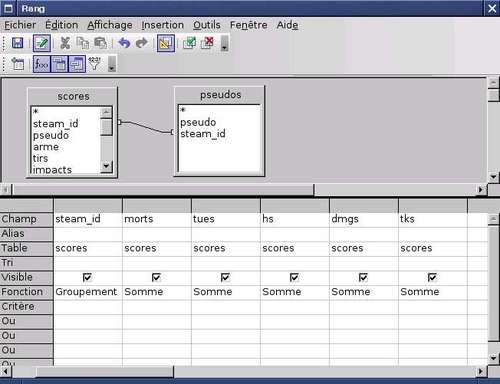
Task: Undo the last action with blue arrow
Action: 124,43
